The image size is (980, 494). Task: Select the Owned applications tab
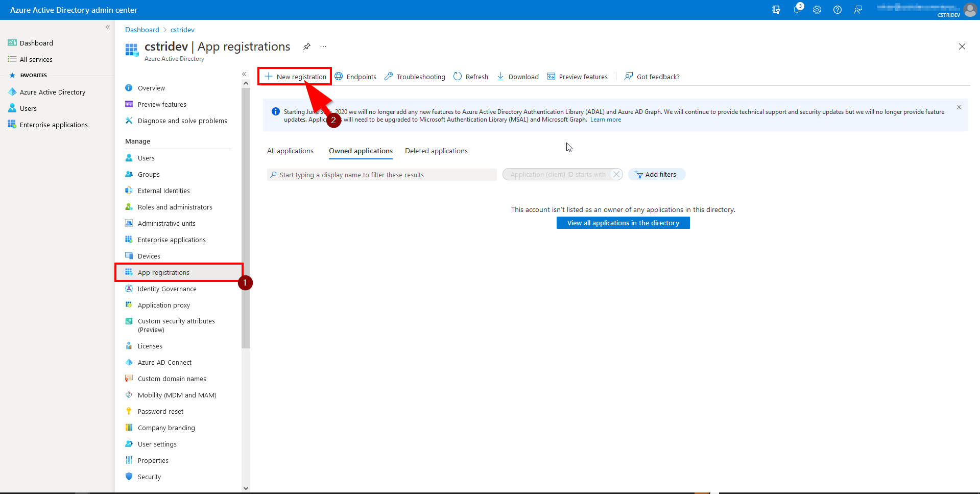click(361, 151)
